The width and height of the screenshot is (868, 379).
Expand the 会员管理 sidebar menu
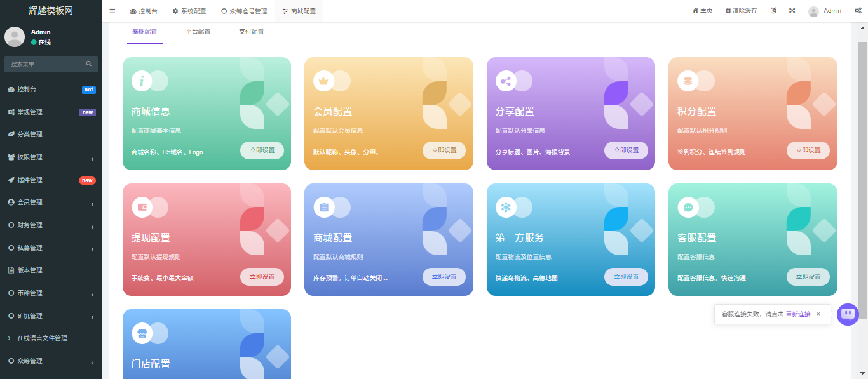tap(51, 203)
